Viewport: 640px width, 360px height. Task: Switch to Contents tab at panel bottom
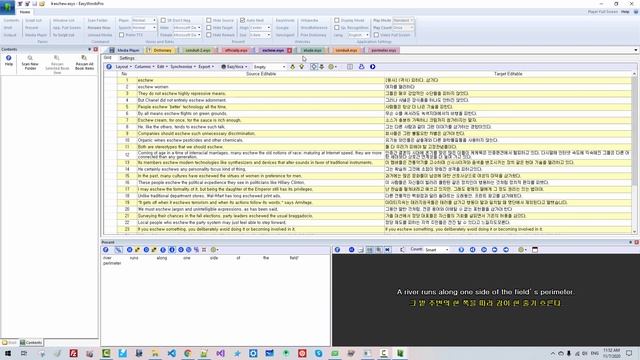click(31, 342)
